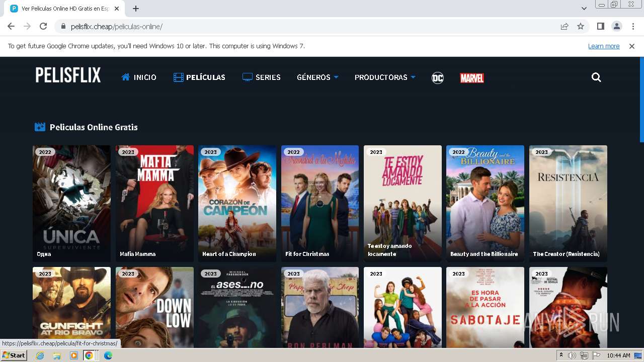Viewport: 644px width, 362px height.
Task: Reload the current page
Action: click(x=43, y=26)
